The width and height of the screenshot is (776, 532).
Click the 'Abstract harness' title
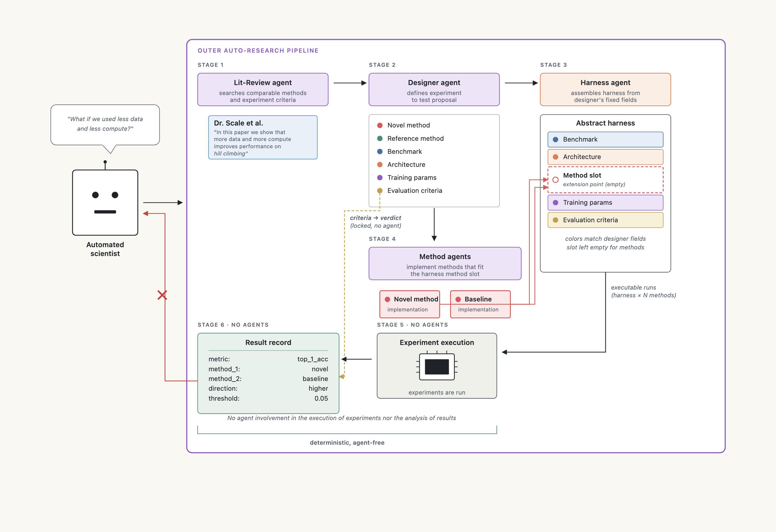(605, 123)
